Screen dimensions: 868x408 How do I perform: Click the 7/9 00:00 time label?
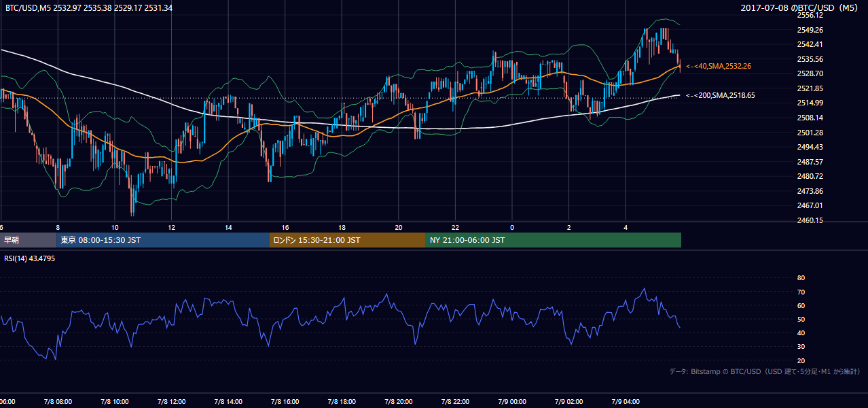[x=512, y=402]
